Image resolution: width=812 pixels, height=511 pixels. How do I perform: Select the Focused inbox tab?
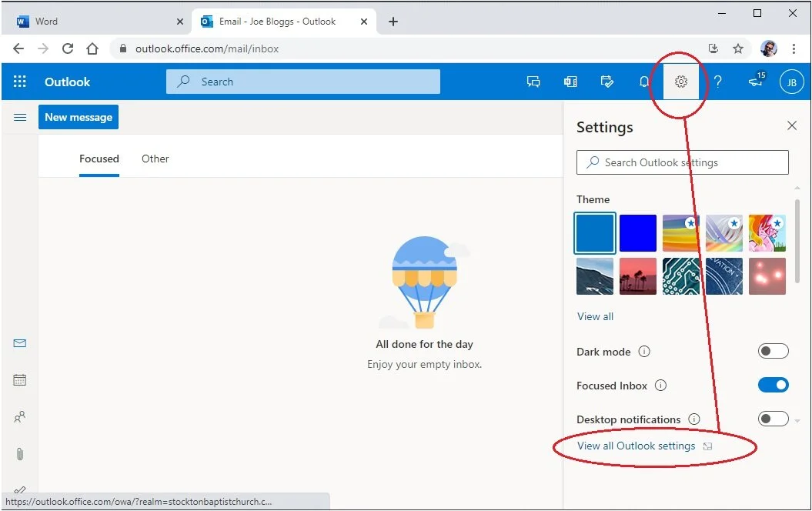(x=99, y=159)
